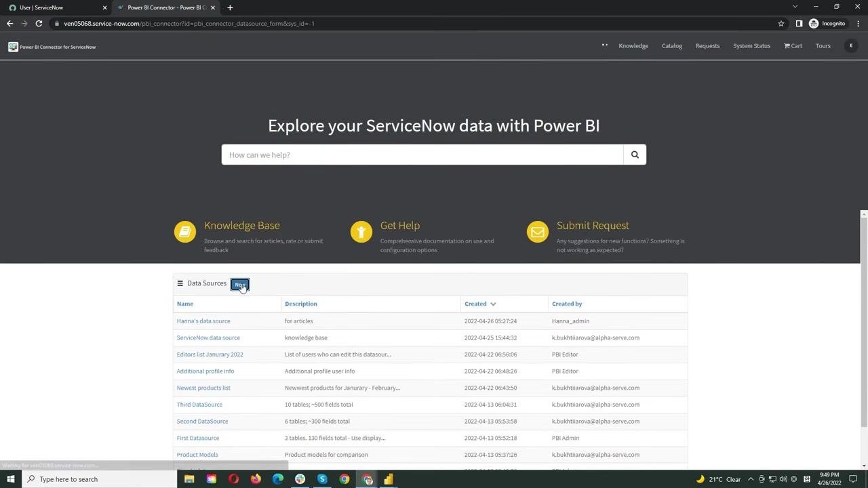Image resolution: width=868 pixels, height=488 pixels.
Task: Open the Windows Start menu
Action: pyautogui.click(x=11, y=479)
